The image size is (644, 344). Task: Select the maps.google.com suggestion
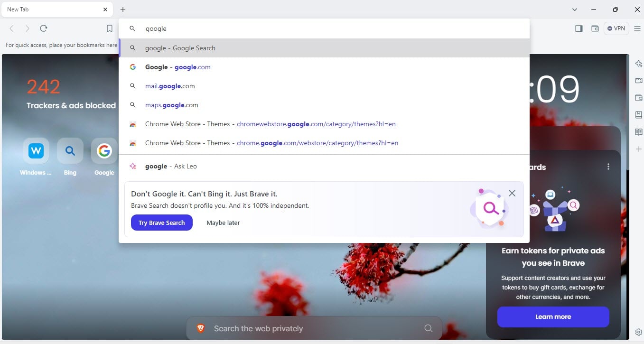click(324, 105)
